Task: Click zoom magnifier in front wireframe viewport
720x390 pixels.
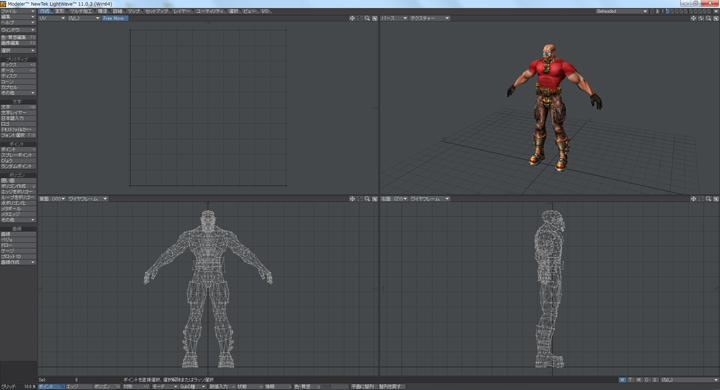Action: (367, 199)
